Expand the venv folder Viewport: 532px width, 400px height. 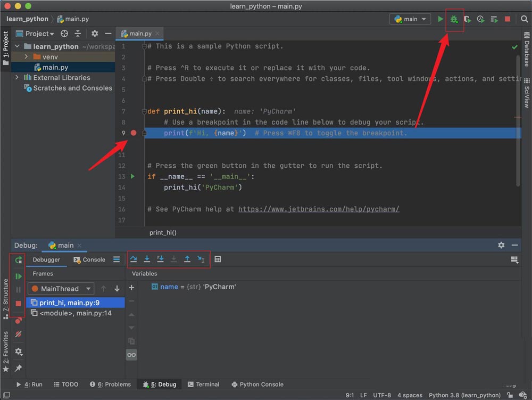point(26,56)
